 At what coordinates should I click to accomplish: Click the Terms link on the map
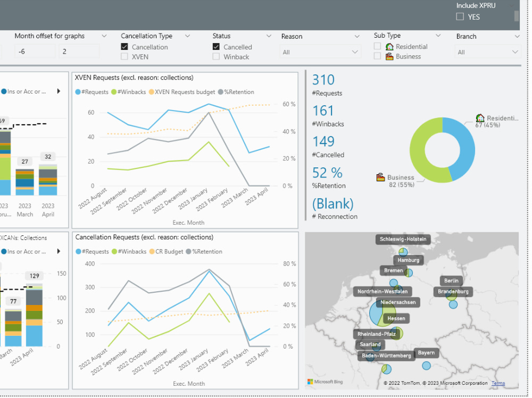pyautogui.click(x=498, y=383)
